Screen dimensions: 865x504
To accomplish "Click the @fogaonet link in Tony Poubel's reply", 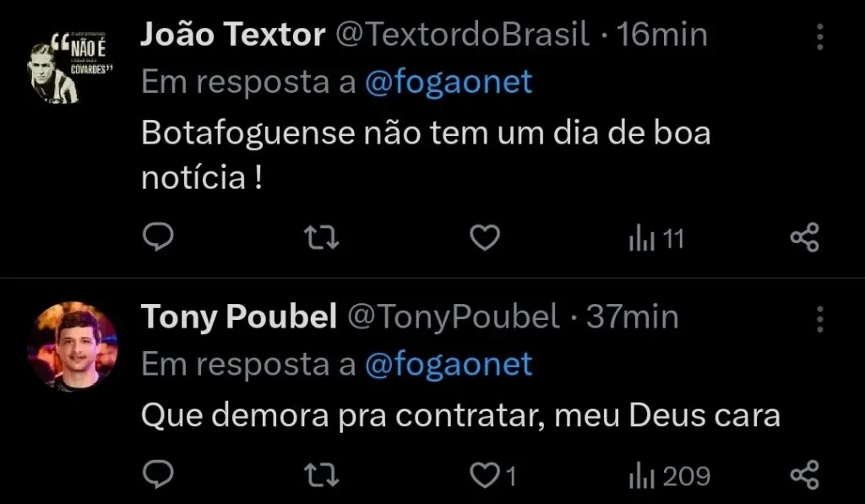I will pyautogui.click(x=449, y=365).
